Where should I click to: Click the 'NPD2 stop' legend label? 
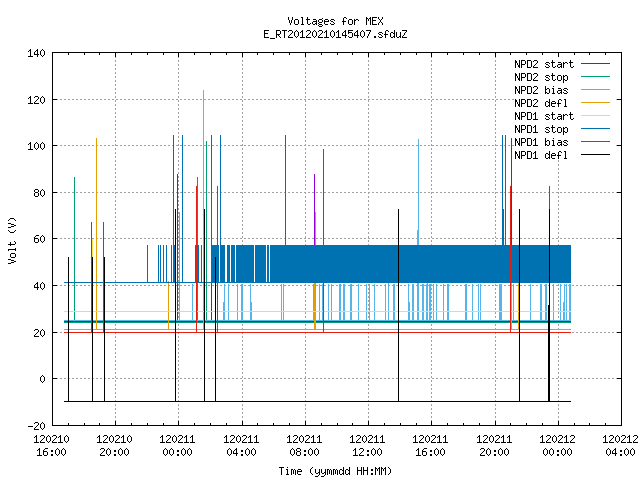click(x=541, y=77)
